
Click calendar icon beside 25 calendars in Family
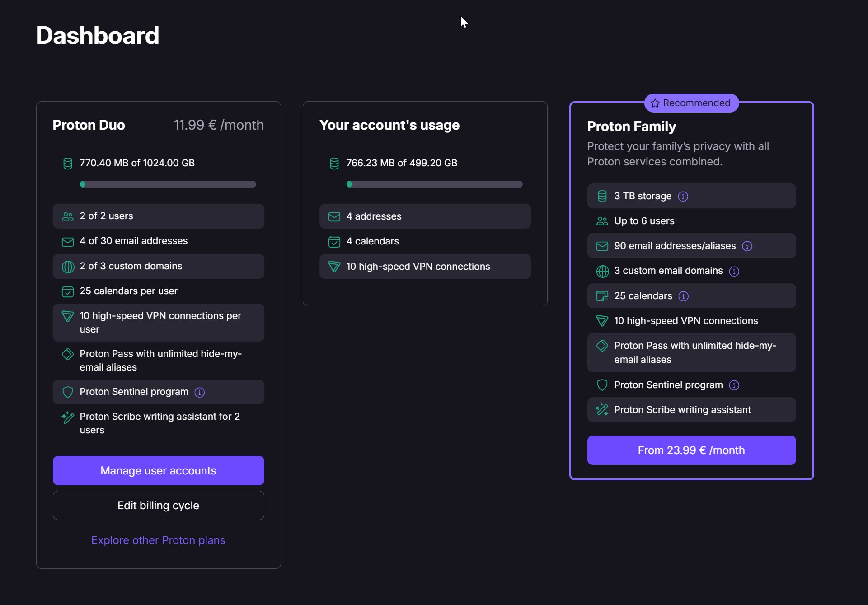coord(602,296)
